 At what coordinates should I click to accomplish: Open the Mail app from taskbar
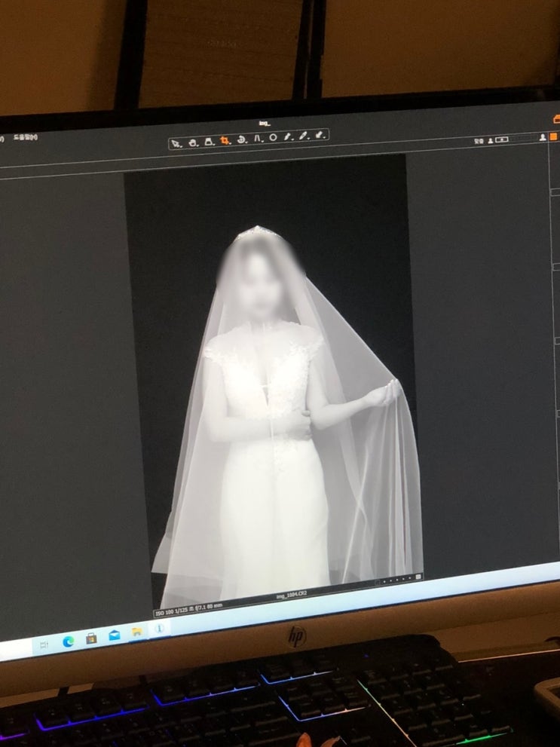pyautogui.click(x=115, y=635)
